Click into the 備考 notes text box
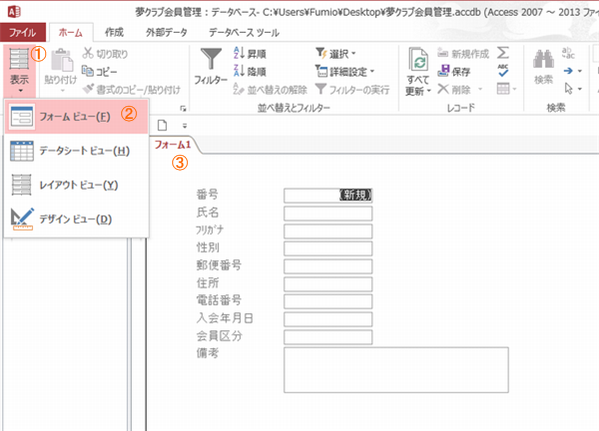Screen dimensions: 599x431 coord(396,370)
